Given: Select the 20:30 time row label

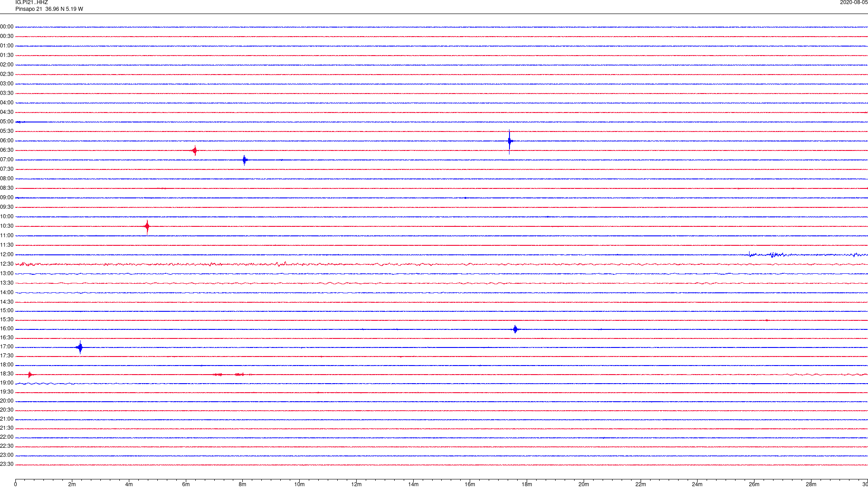Looking at the screenshot, I should (7, 410).
